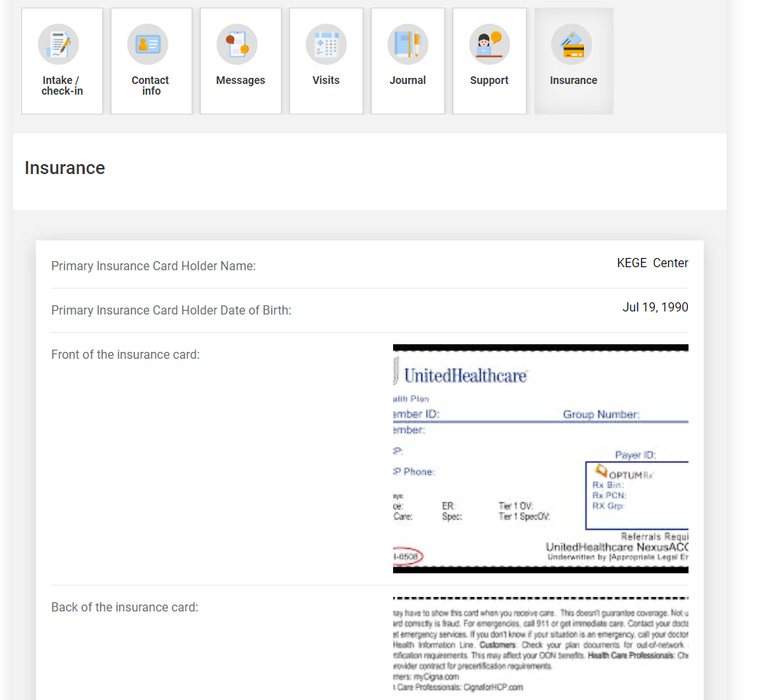Click the Card Holder Date of Birth label
Screen dimensions: 774x700
tap(171, 310)
